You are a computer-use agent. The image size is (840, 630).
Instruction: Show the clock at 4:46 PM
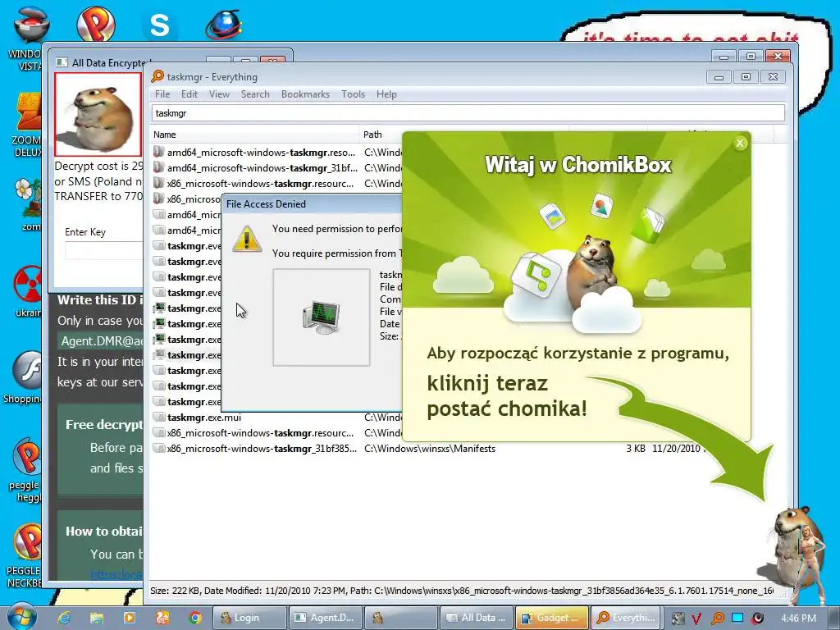pyautogui.click(x=798, y=619)
